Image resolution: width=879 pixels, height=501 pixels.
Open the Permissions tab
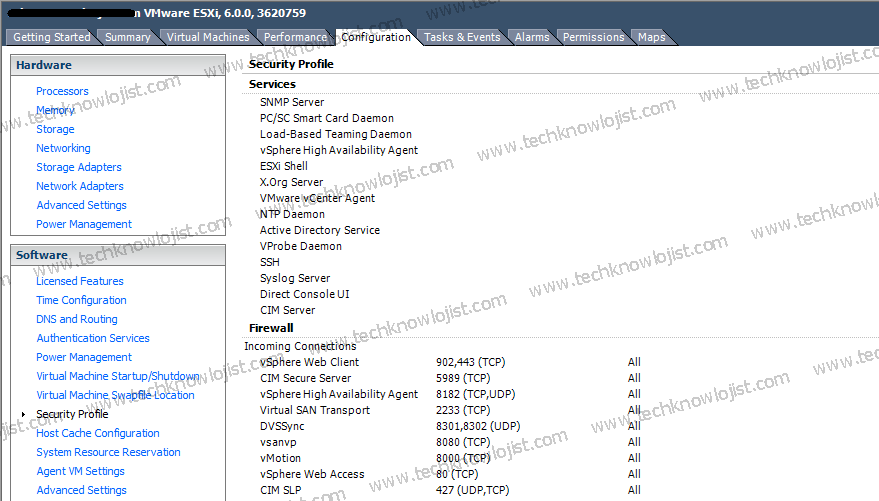pyautogui.click(x=594, y=37)
